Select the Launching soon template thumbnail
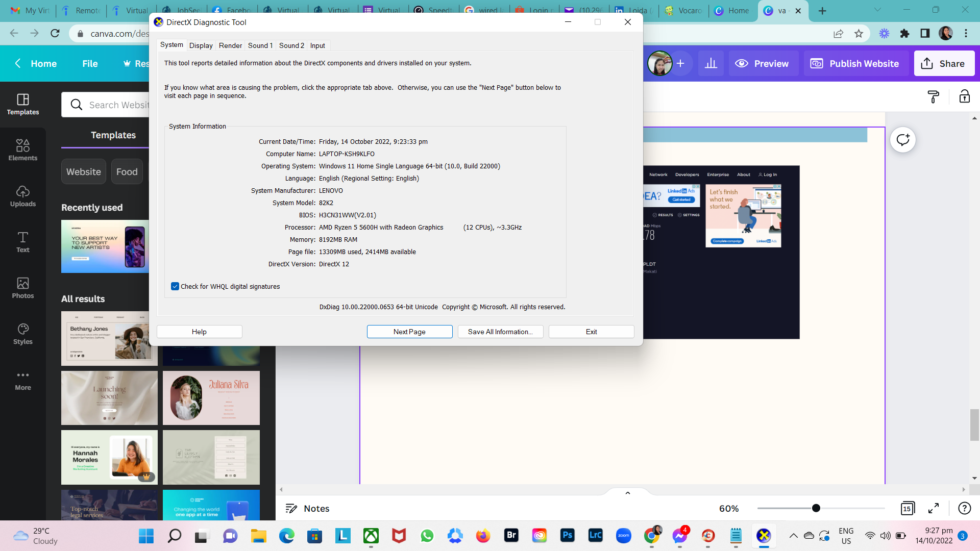 tap(109, 398)
